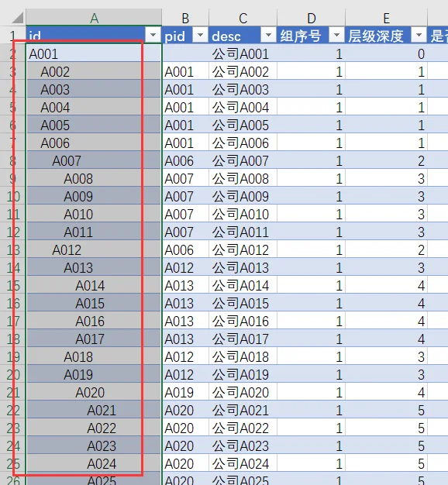This screenshot has width=448, height=485.
Task: Click the id header cell
Action: (94, 36)
